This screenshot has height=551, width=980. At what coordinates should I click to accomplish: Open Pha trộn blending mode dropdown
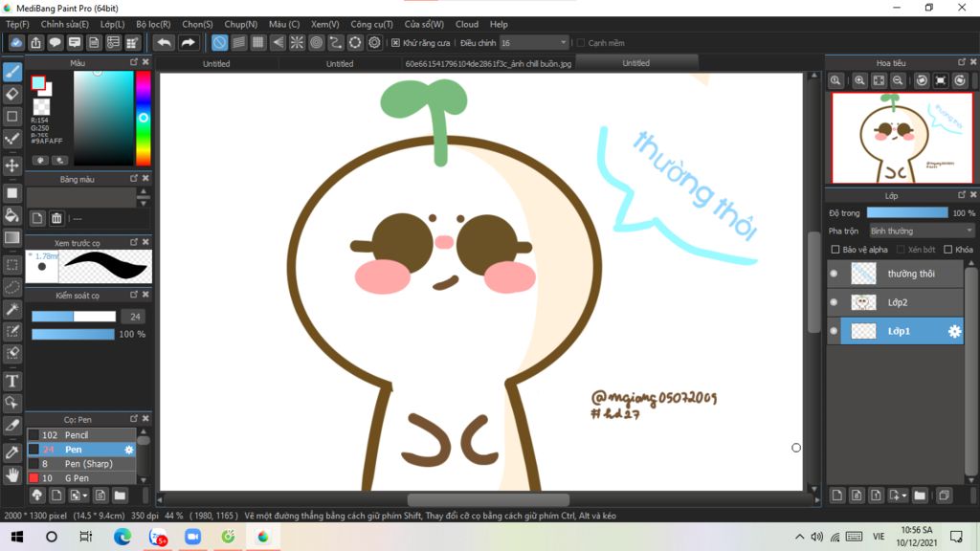[x=922, y=231]
